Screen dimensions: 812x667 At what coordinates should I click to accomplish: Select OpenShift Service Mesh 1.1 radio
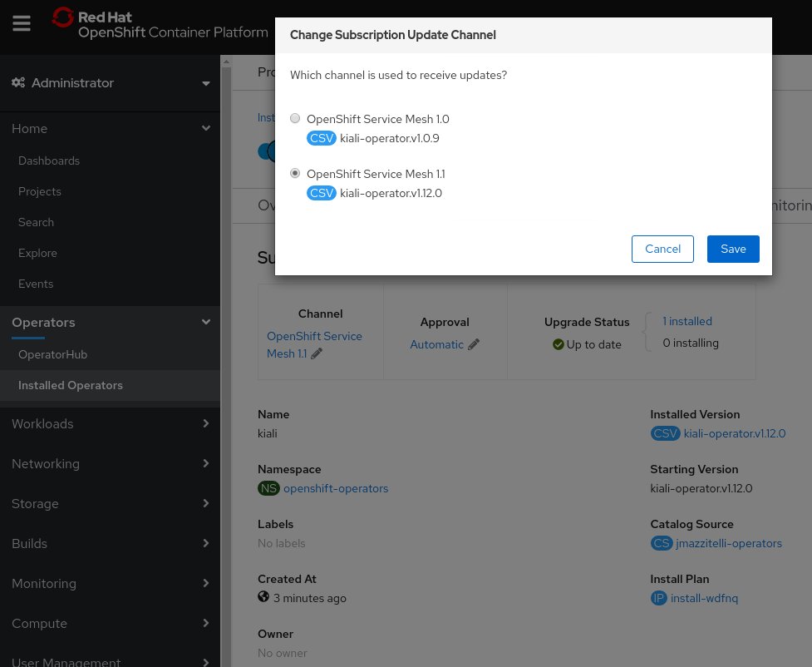click(295, 173)
